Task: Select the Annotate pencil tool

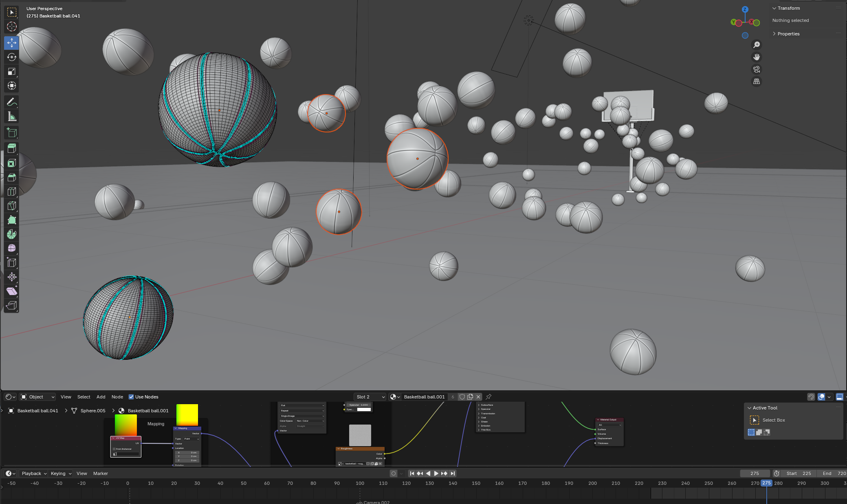Action: click(11, 102)
